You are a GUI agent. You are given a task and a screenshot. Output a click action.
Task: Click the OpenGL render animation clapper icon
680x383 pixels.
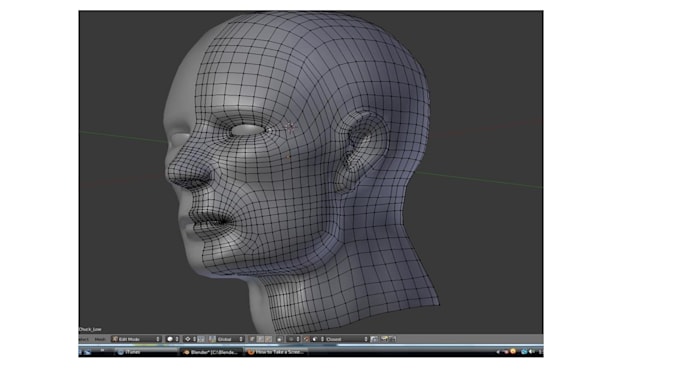(392, 339)
